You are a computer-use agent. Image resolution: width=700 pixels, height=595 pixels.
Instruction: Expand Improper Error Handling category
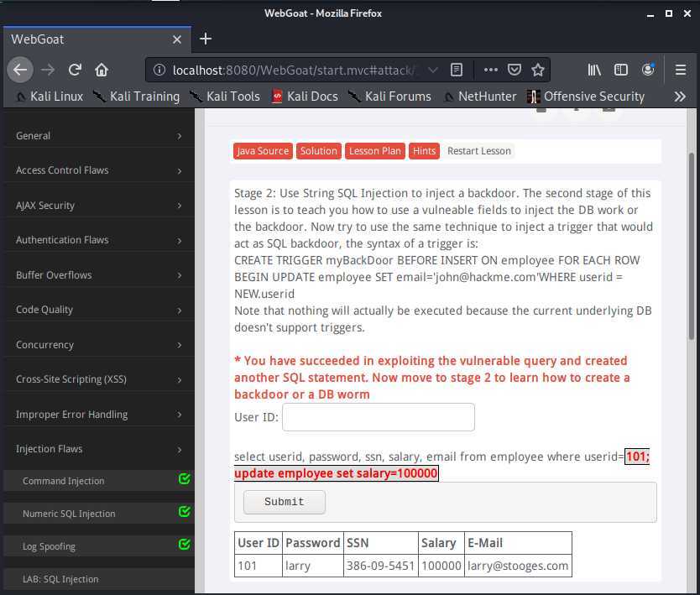click(x=100, y=415)
